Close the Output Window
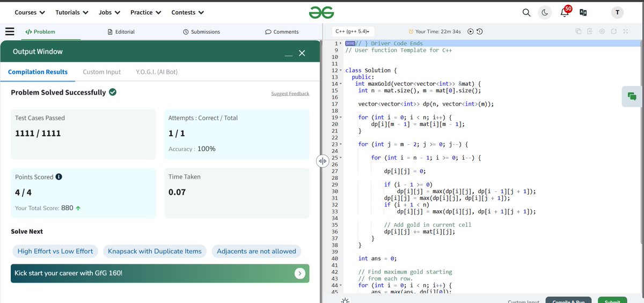 point(302,53)
